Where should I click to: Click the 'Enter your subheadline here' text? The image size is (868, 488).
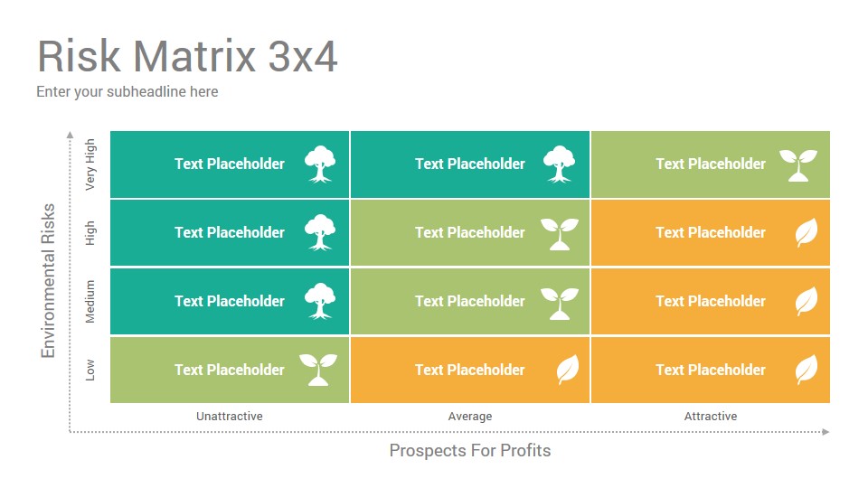coord(127,92)
